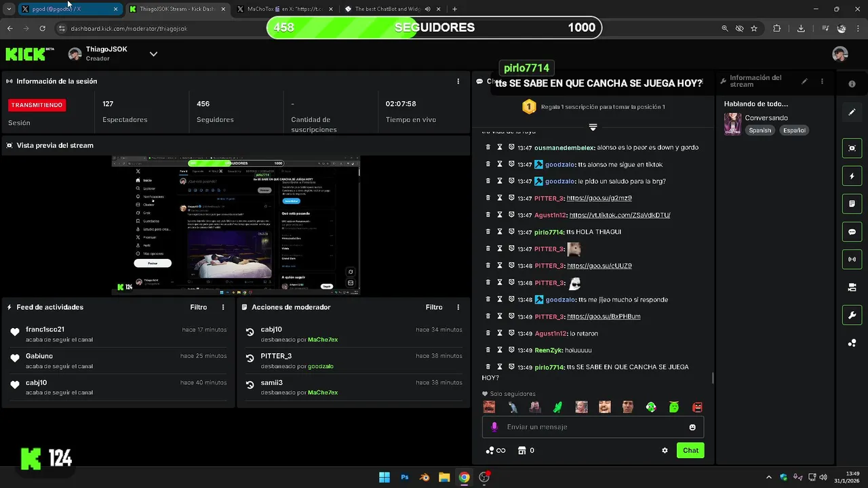Open the activity feed Filtro dropdown
This screenshot has width=868, height=488.
(199, 307)
